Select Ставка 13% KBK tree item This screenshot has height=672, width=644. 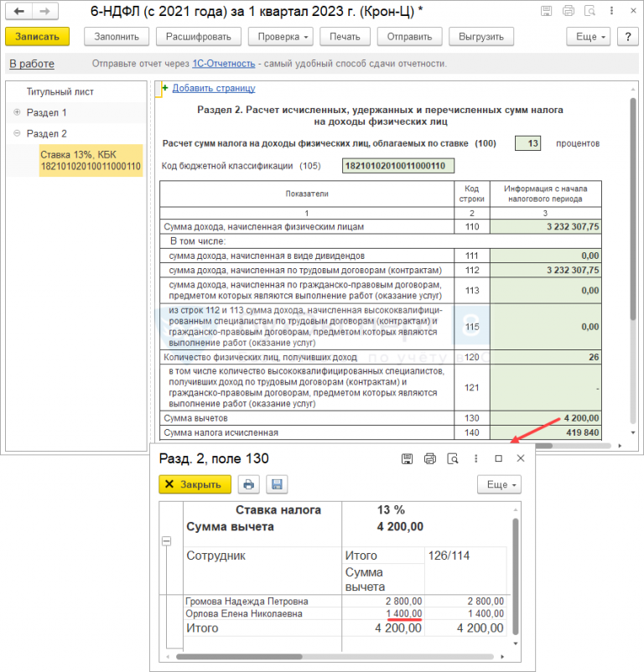(x=91, y=160)
